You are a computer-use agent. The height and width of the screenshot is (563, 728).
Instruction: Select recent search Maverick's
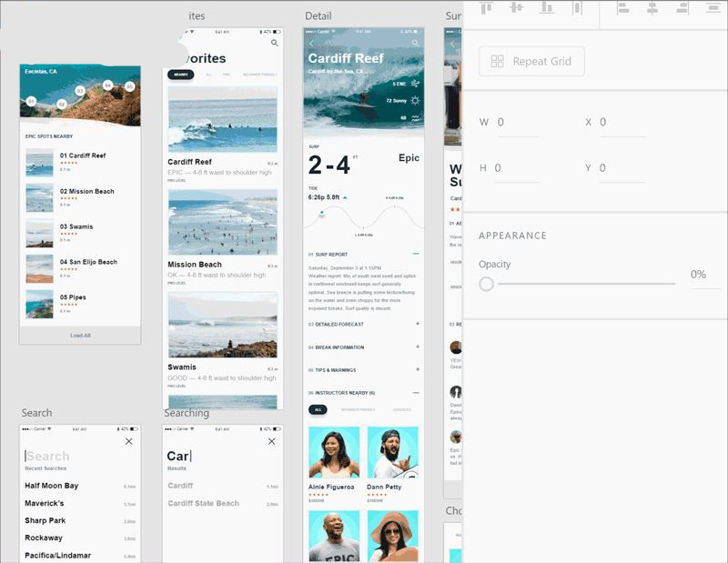pos(45,503)
